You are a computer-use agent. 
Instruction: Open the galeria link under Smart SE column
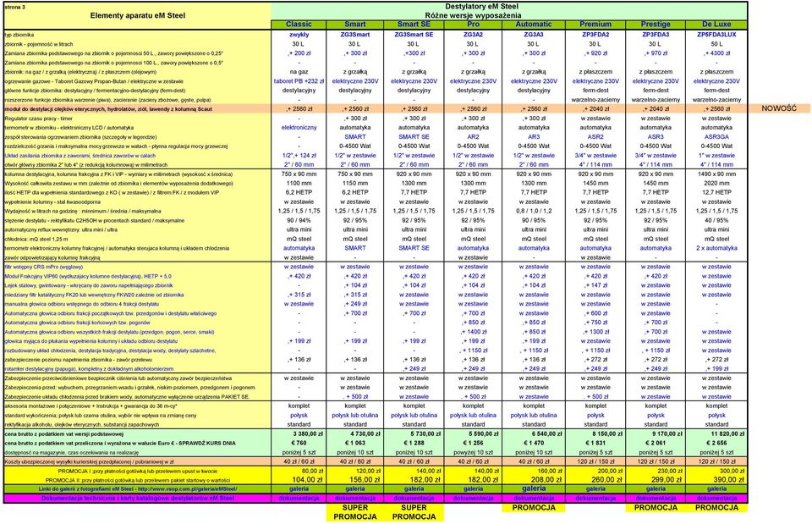click(x=414, y=488)
